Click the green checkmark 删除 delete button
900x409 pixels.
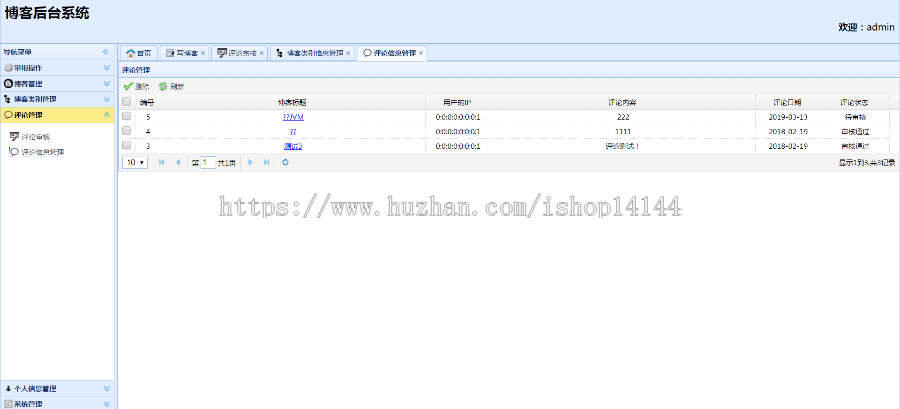[x=136, y=87]
